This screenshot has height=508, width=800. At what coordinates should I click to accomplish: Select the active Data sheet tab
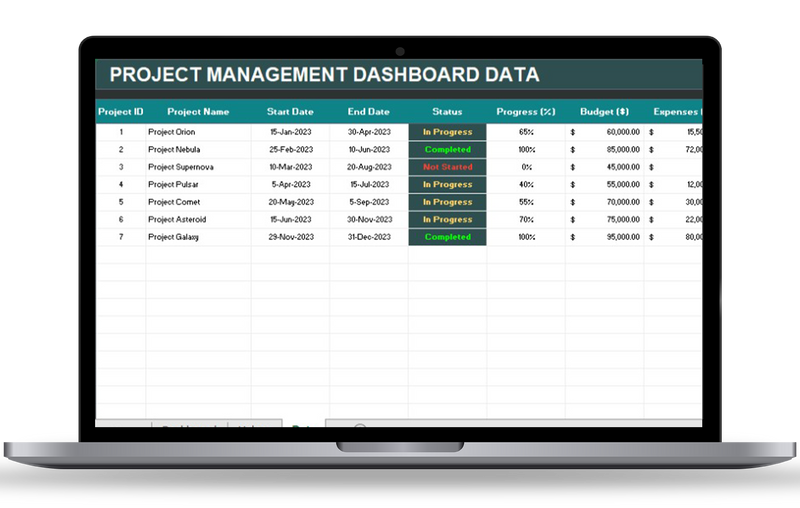tap(303, 429)
